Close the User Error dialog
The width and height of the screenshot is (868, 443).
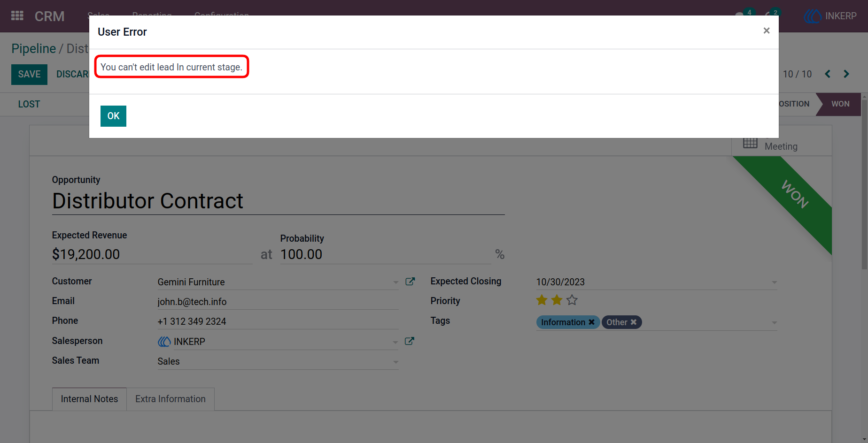(x=767, y=31)
